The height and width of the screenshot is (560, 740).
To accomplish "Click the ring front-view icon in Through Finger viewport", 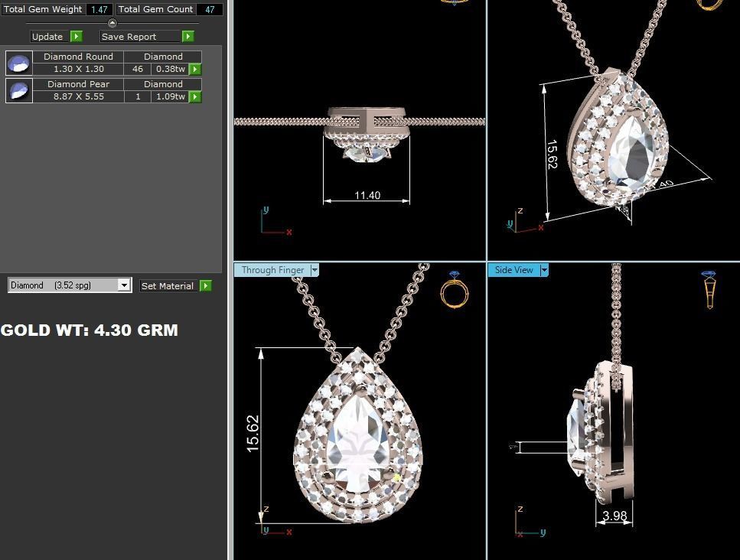I will click(x=454, y=290).
